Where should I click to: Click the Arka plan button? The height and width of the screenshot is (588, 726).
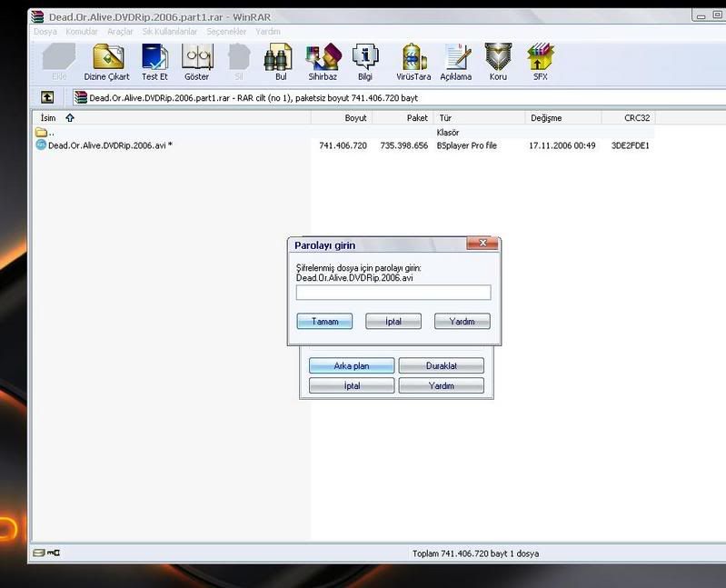point(352,365)
